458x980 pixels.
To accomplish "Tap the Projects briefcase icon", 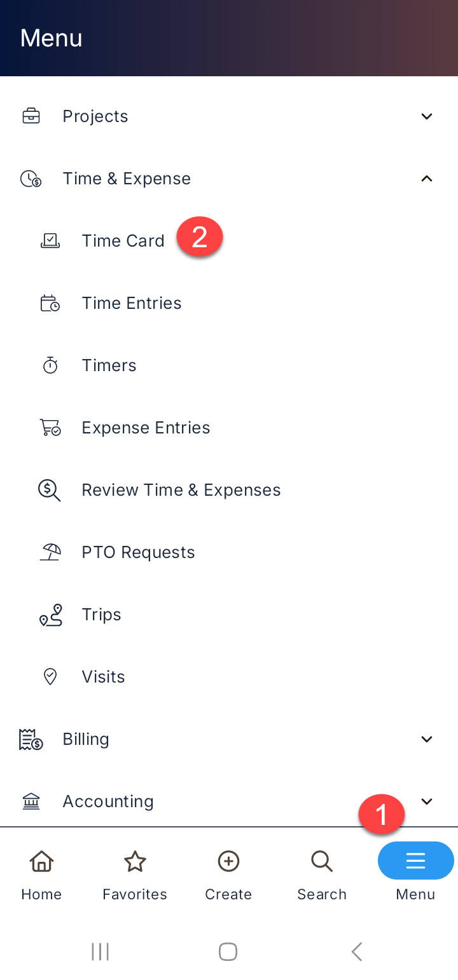I will point(31,116).
